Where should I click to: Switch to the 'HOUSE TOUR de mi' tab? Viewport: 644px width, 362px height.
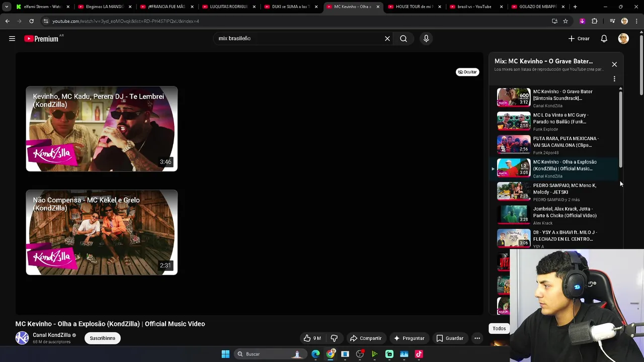pos(414,7)
